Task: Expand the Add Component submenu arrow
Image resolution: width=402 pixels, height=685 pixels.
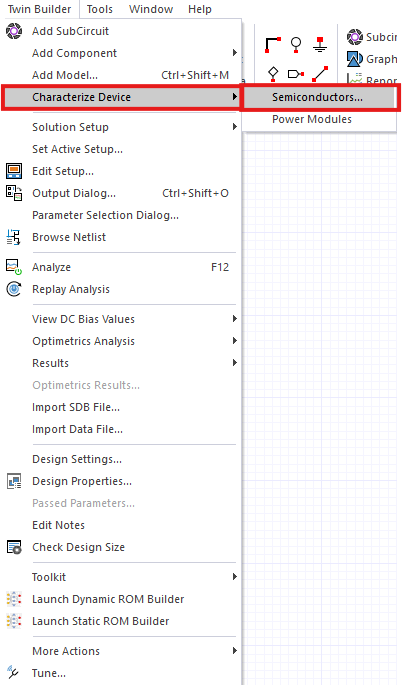Action: [235, 53]
